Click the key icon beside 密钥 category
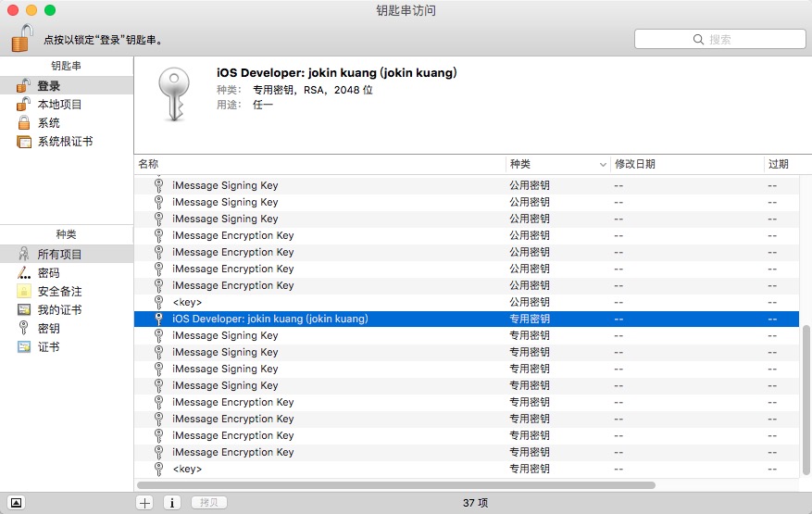Image resolution: width=812 pixels, height=514 pixels. tap(23, 328)
